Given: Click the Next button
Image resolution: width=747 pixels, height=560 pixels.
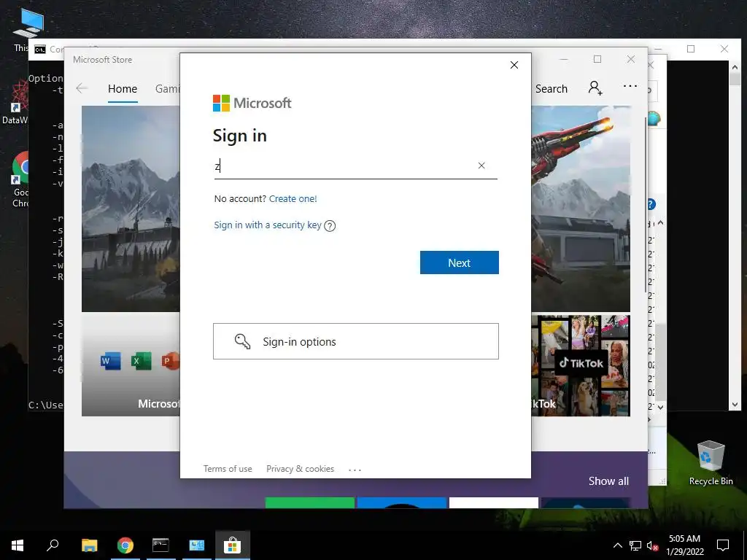Looking at the screenshot, I should [460, 262].
